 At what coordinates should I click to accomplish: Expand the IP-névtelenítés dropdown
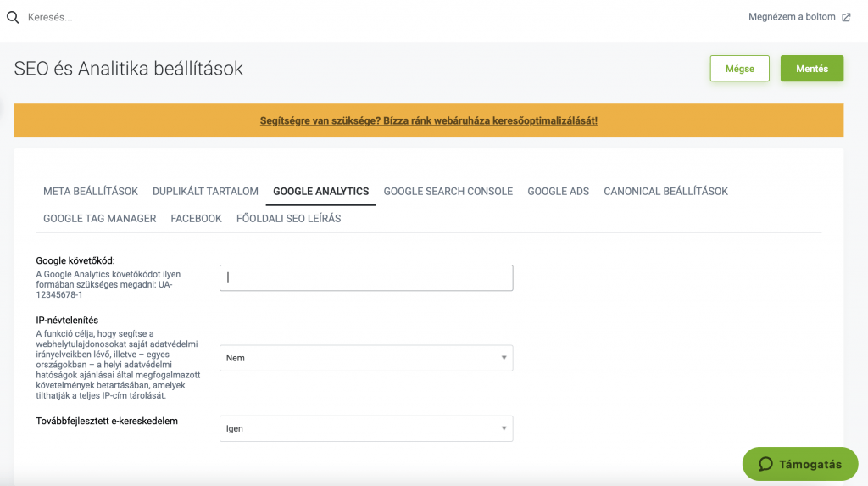point(366,358)
